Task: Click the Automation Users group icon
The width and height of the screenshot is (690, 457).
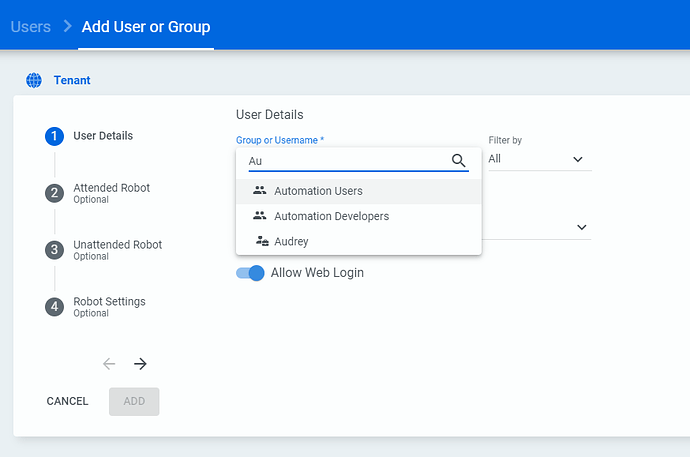Action: tap(260, 191)
